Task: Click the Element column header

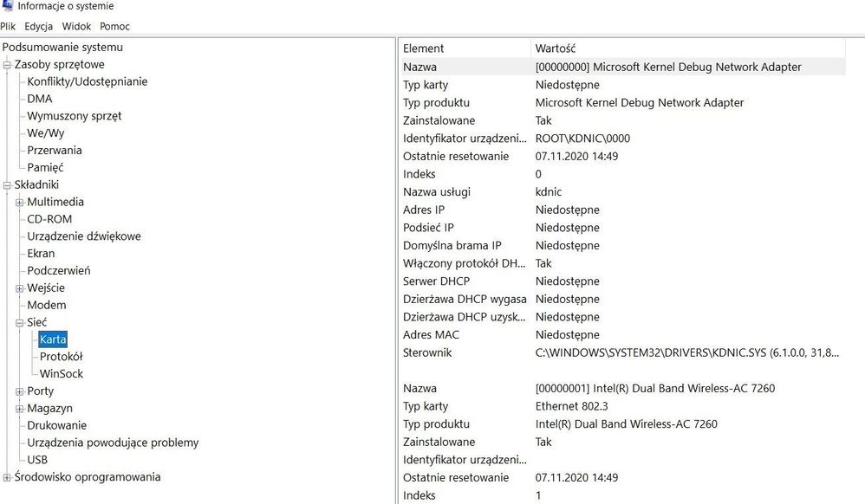Action: [x=465, y=48]
